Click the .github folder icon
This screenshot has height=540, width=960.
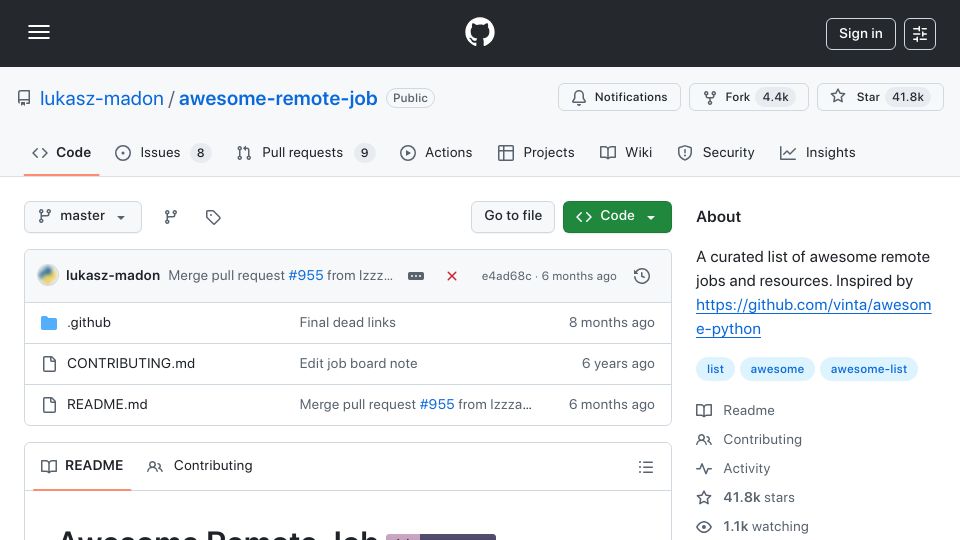click(49, 323)
